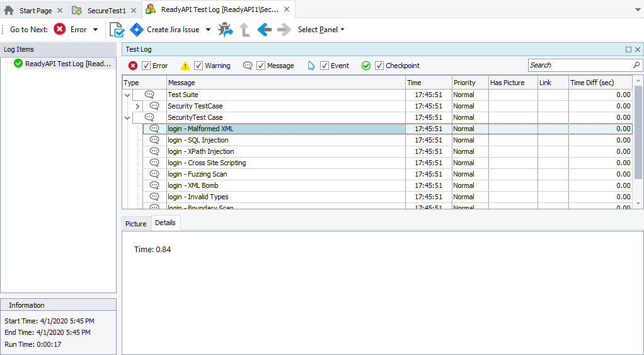Image resolution: width=644 pixels, height=355 pixels.
Task: Click the bug with arrow icon
Action: pyautogui.click(x=226, y=30)
